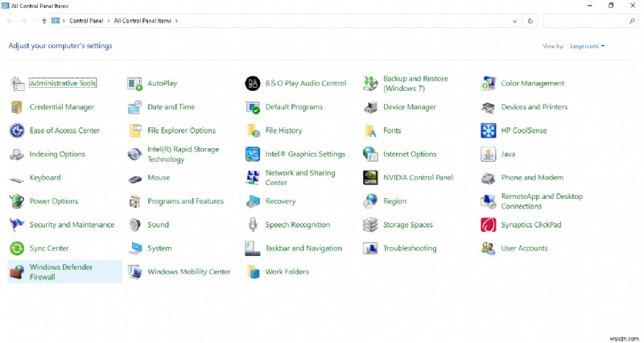Click the search magnifier icon
This screenshot has width=644, height=343.
coord(632,22)
